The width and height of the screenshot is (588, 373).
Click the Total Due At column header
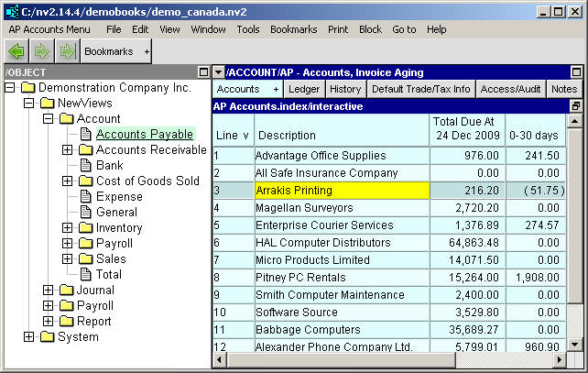[x=467, y=130]
